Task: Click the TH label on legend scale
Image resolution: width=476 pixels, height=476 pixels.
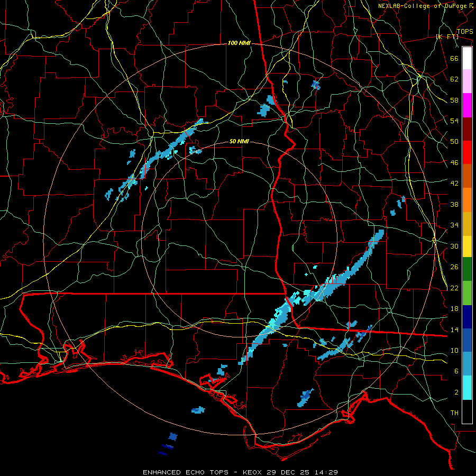Action: pos(454,413)
